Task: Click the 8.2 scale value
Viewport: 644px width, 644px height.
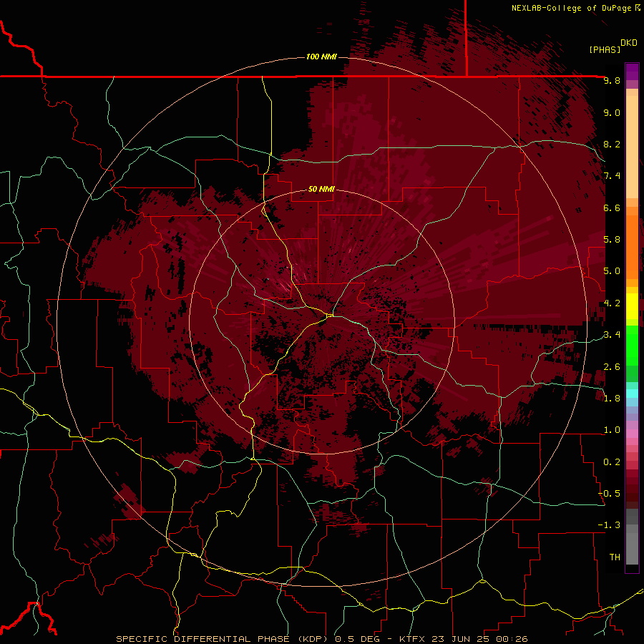Action: 612,144
